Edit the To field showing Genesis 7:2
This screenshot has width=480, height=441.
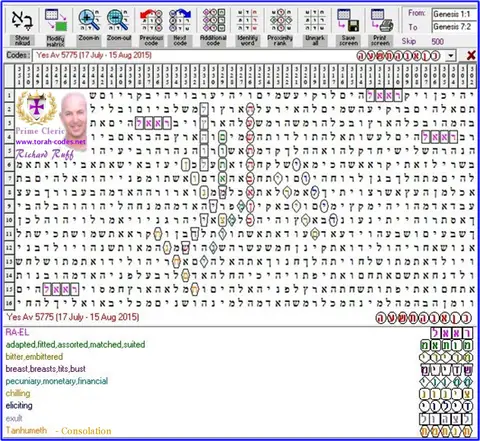(454, 27)
